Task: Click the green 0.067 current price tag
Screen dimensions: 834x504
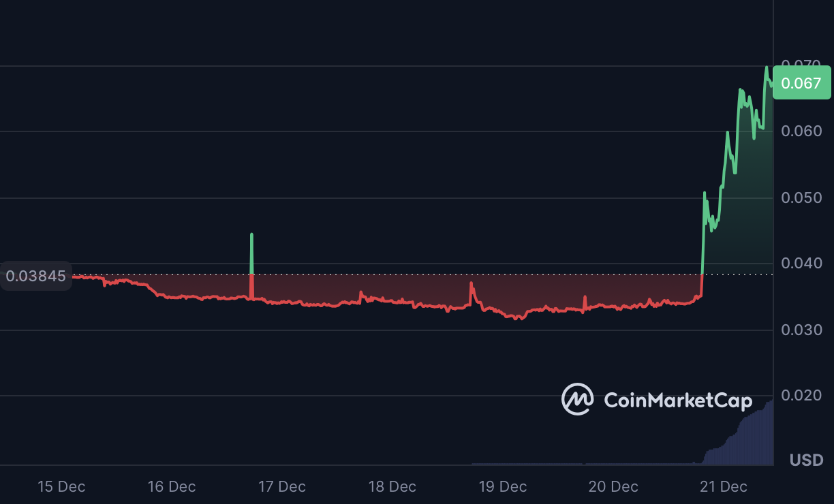Action: tap(801, 83)
